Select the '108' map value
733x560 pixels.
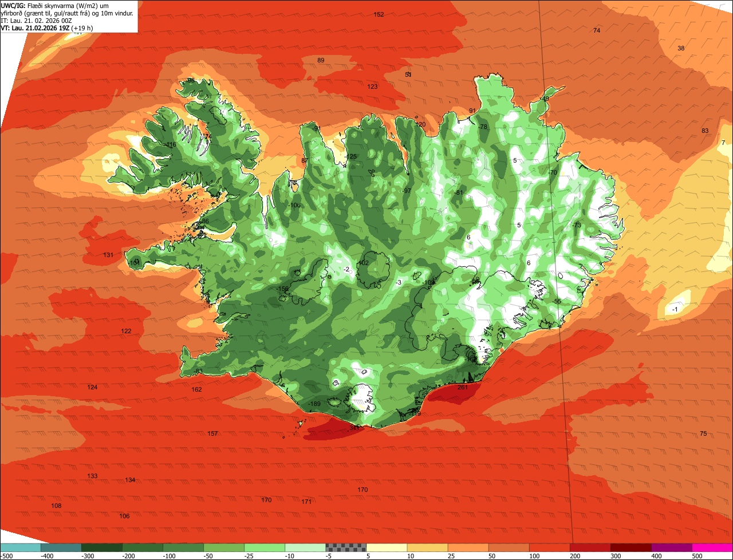coord(56,506)
